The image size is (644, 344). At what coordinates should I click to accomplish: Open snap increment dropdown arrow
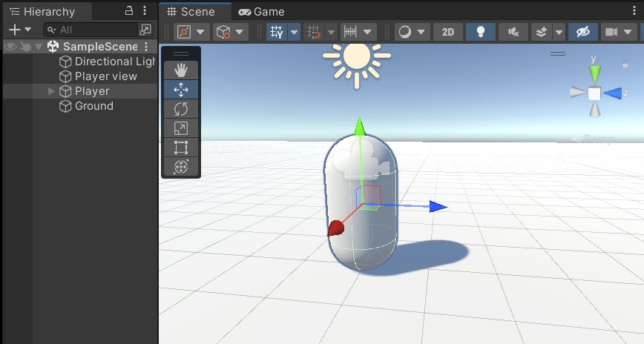367,32
